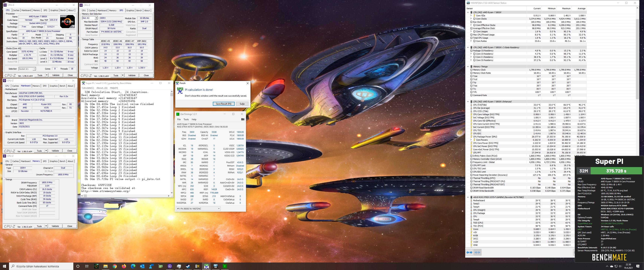
Task: Collapse ASUS ROG STRIX X570-F sensor group
Action: 468,197
